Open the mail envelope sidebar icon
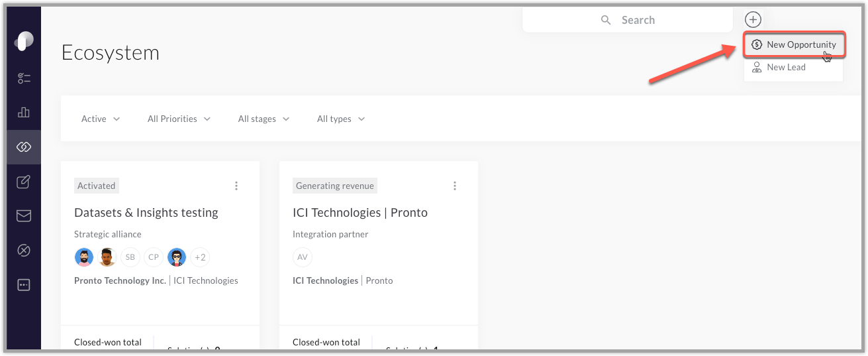 pos(24,216)
